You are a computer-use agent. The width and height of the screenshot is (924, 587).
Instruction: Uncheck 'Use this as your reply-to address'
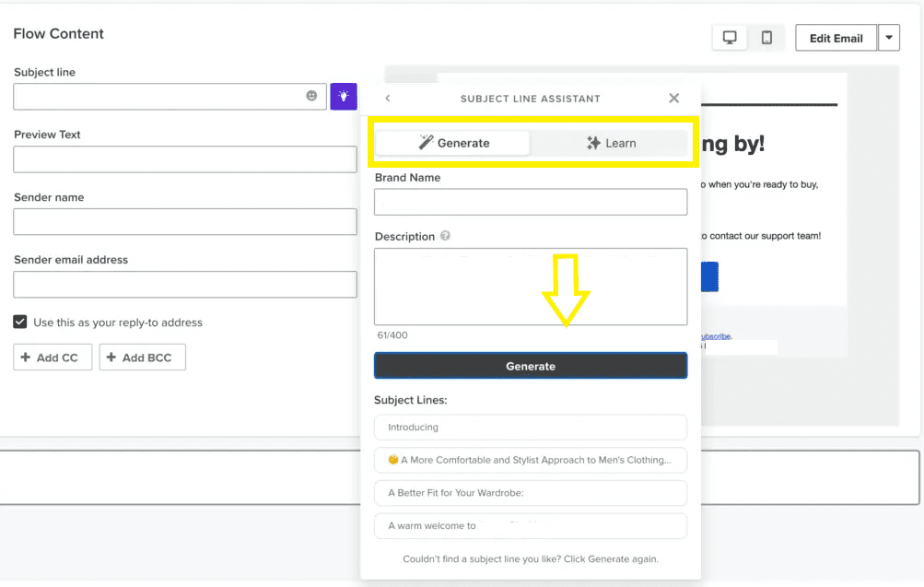(x=19, y=322)
